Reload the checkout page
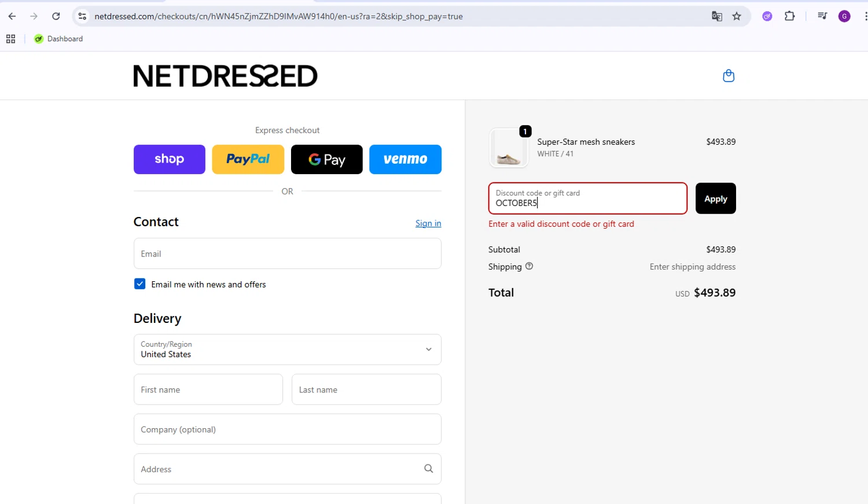The image size is (868, 504). tap(56, 16)
